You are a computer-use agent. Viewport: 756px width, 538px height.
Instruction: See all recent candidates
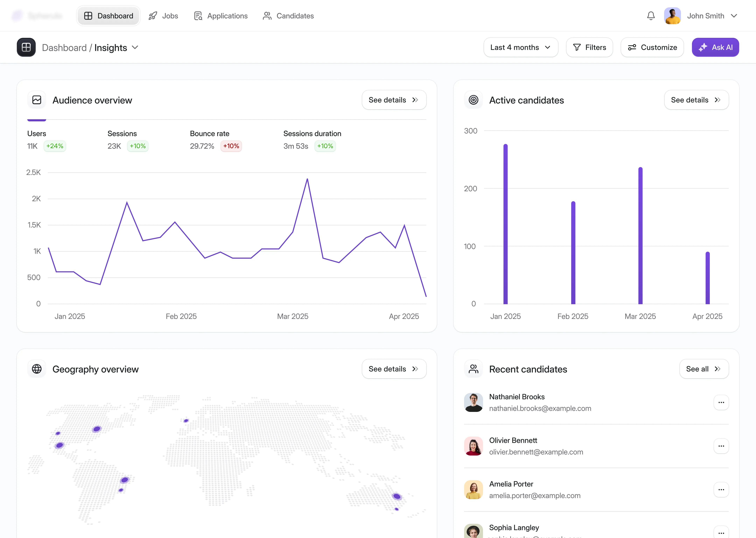coord(704,369)
